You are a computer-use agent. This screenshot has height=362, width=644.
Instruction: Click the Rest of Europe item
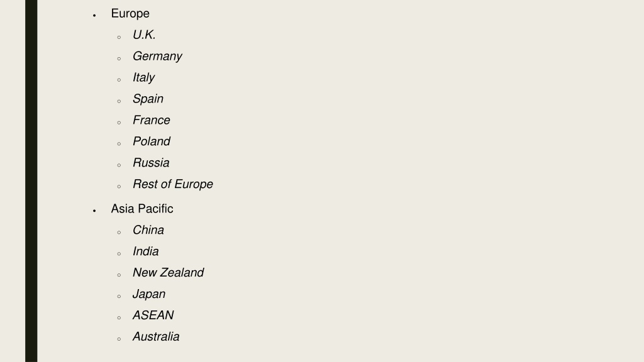[173, 184]
